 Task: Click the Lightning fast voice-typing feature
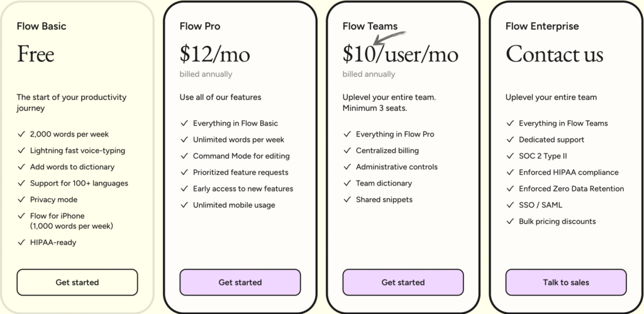77,150
